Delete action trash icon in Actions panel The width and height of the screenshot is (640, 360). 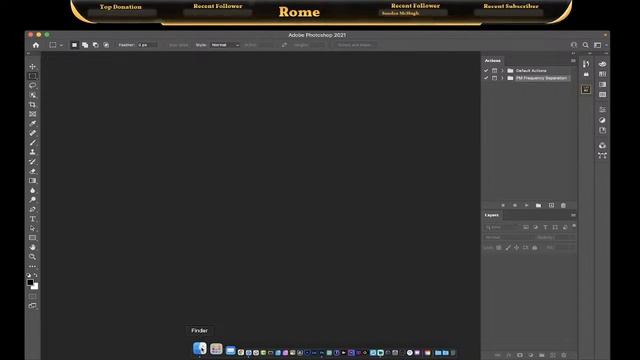pyautogui.click(x=563, y=205)
